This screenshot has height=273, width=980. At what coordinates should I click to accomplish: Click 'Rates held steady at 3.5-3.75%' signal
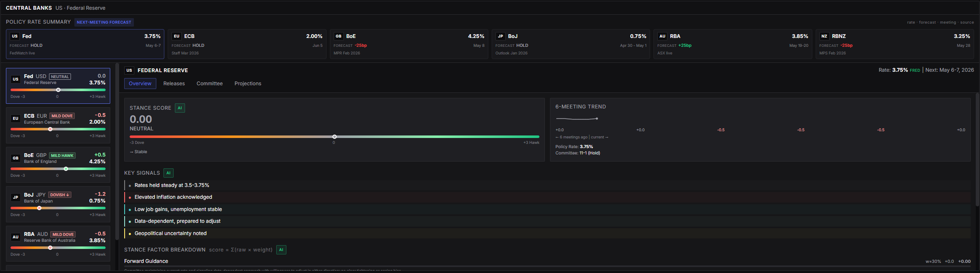(547, 185)
